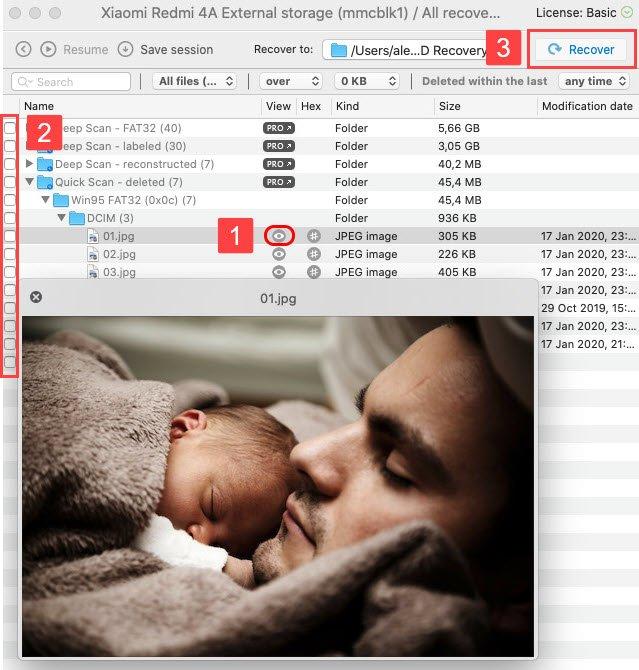Open hex view for 02.jpg
Image resolution: width=639 pixels, height=670 pixels.
[313, 254]
